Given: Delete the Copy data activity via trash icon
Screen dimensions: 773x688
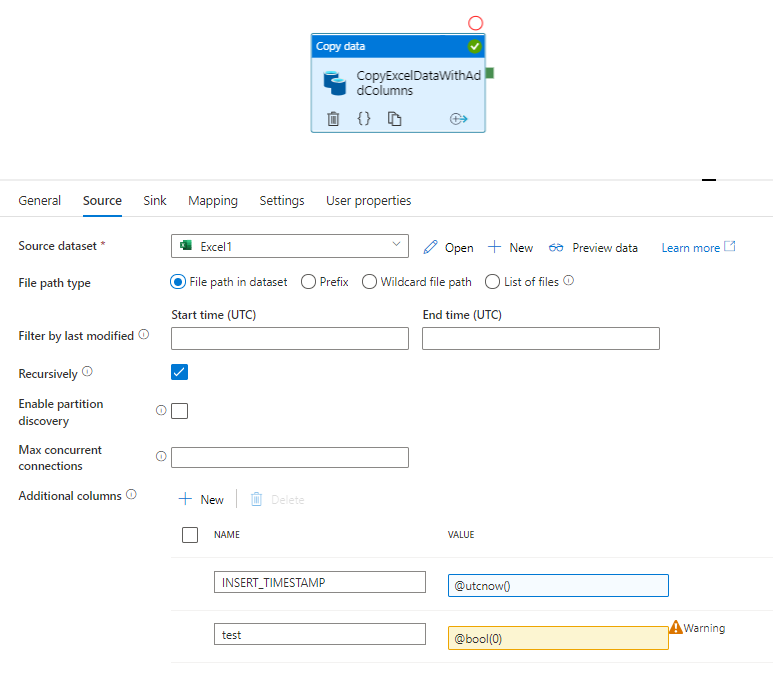Looking at the screenshot, I should [333, 119].
